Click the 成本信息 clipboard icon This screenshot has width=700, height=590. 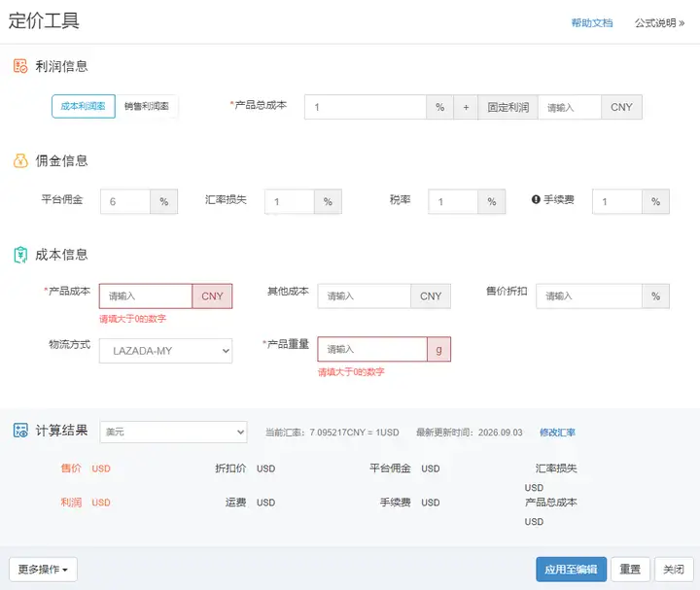(x=20, y=255)
